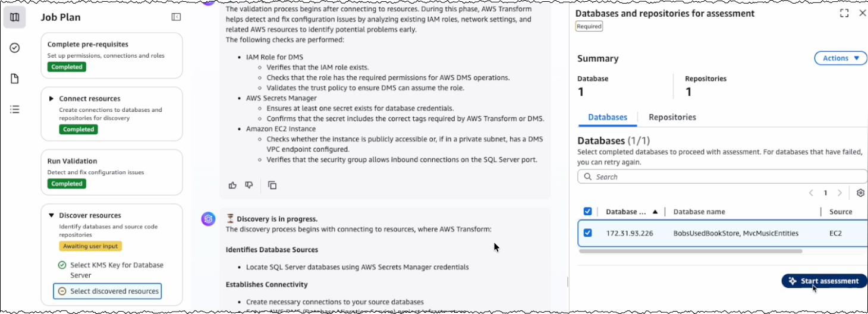Open the Select discovered resources step
This screenshot has width=868, height=314.
pyautogui.click(x=114, y=291)
